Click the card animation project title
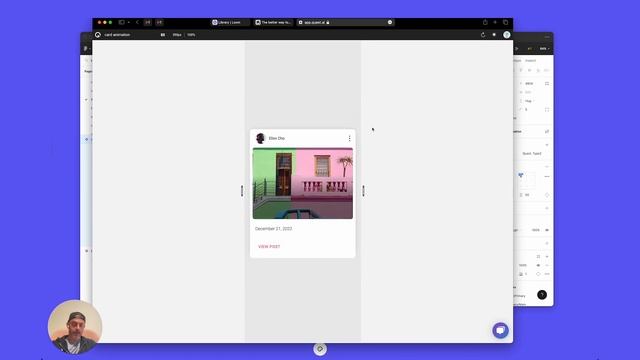Screen dimensions: 640x360 point(117,35)
